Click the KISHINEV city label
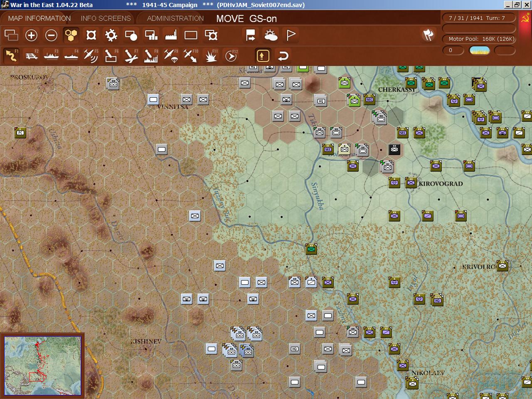The image size is (532, 399). click(x=146, y=342)
